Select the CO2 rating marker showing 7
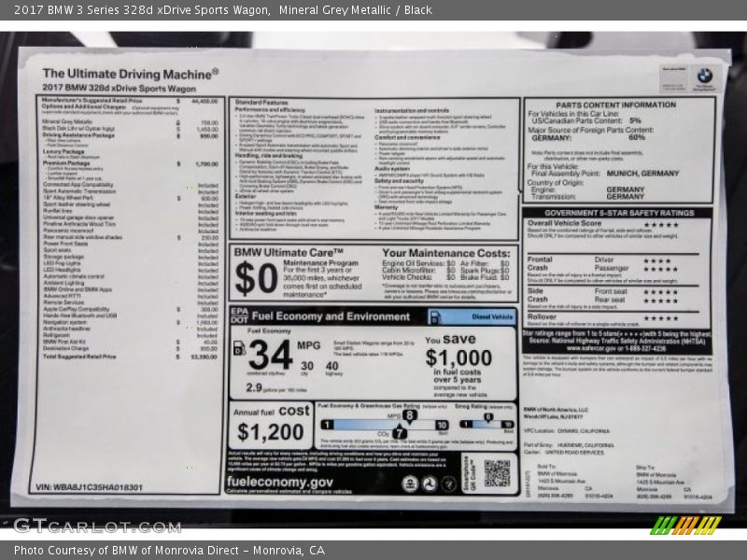The height and width of the screenshot is (560, 747). coord(399,432)
